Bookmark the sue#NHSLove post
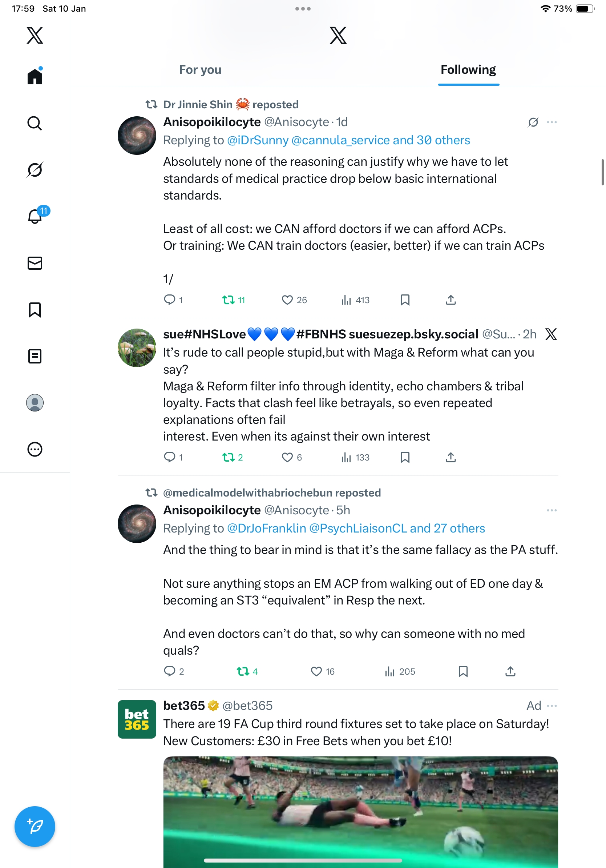The width and height of the screenshot is (606, 868). [x=405, y=457]
